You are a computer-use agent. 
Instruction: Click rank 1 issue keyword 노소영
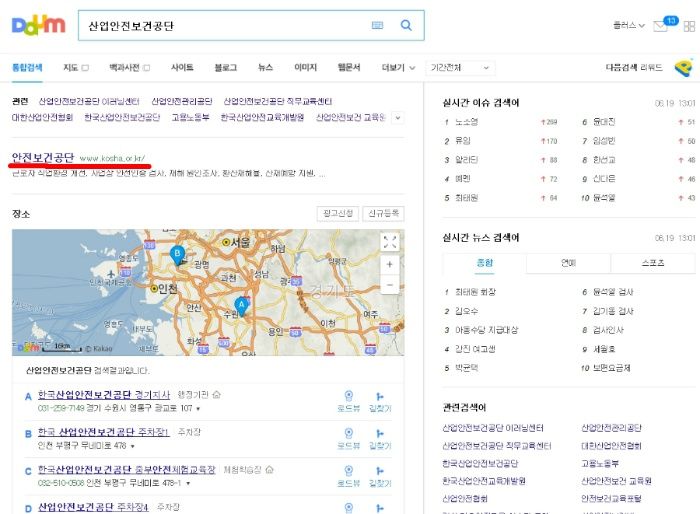(467, 122)
